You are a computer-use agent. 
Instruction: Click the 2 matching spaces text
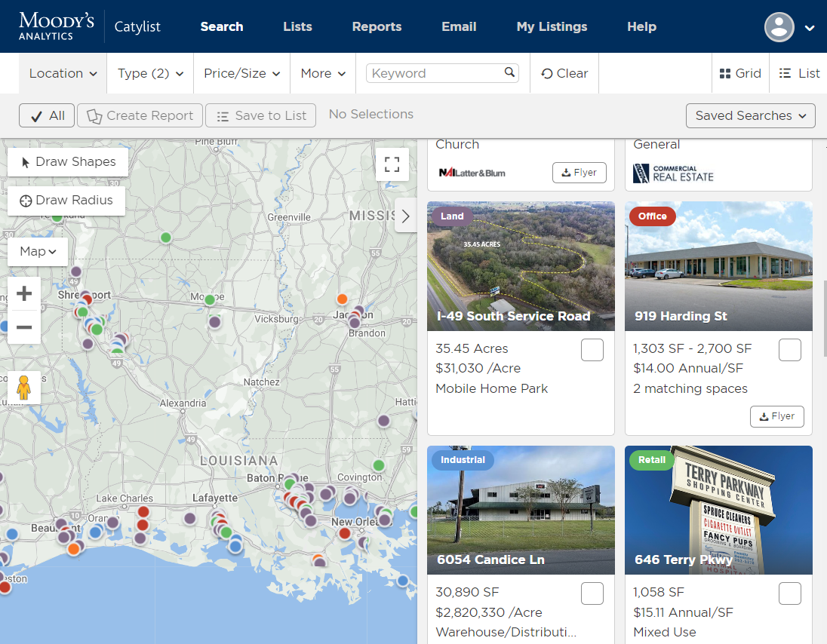click(690, 388)
